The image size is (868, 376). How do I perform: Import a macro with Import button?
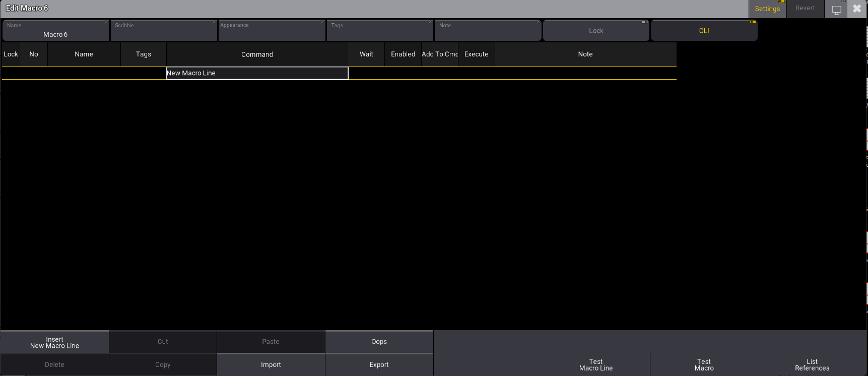pyautogui.click(x=271, y=365)
